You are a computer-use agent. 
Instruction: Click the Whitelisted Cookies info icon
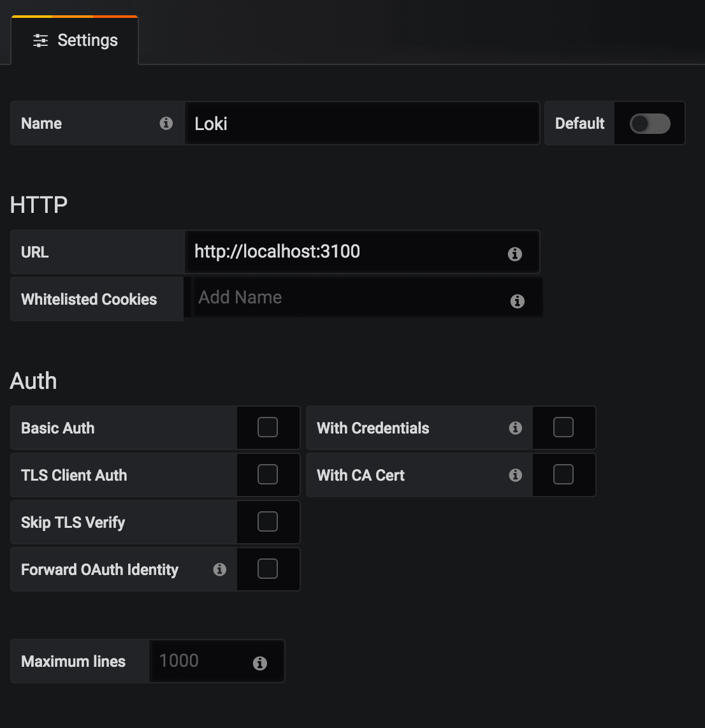click(x=518, y=301)
